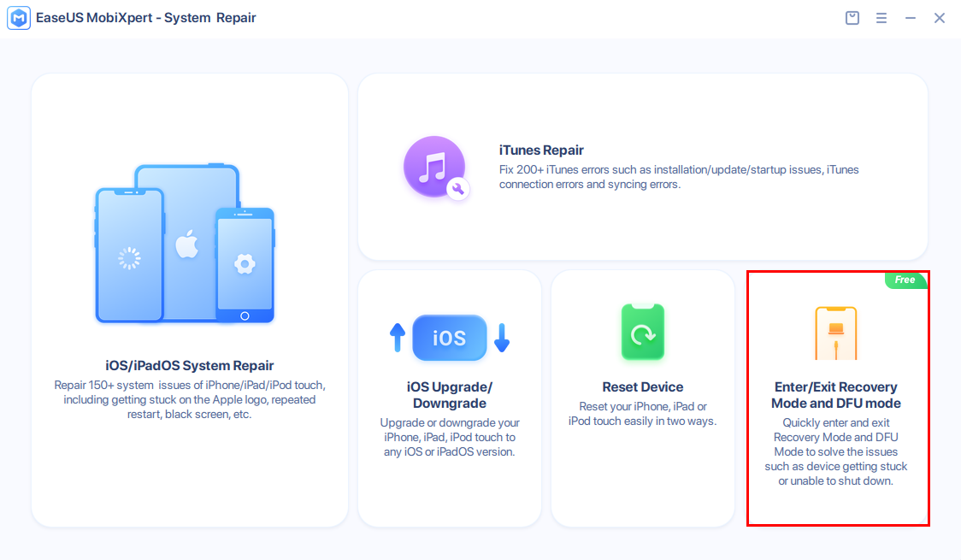Select the iTunes Repair heading

(x=541, y=150)
